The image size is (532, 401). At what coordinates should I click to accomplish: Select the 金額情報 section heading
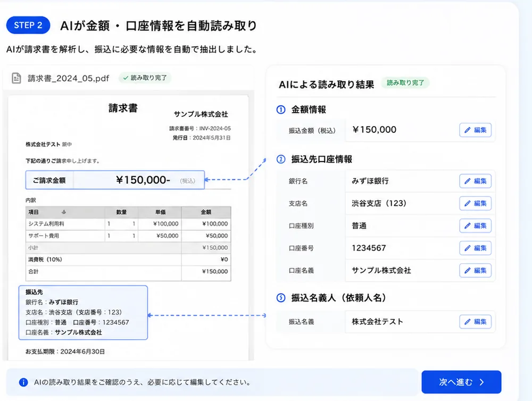pos(309,110)
